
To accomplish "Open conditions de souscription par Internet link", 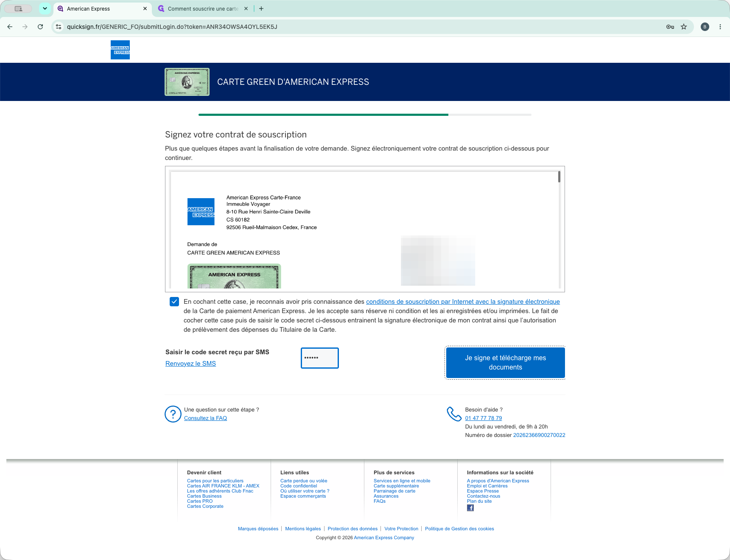I will 463,302.
